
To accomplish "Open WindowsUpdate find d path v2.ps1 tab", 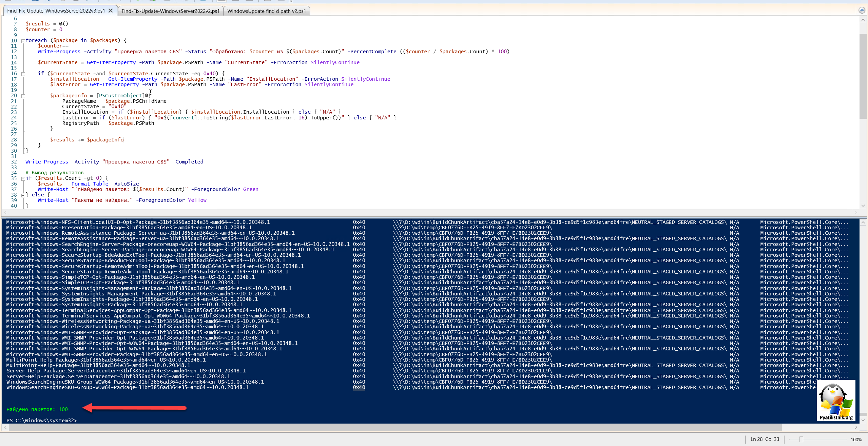I will [267, 11].
